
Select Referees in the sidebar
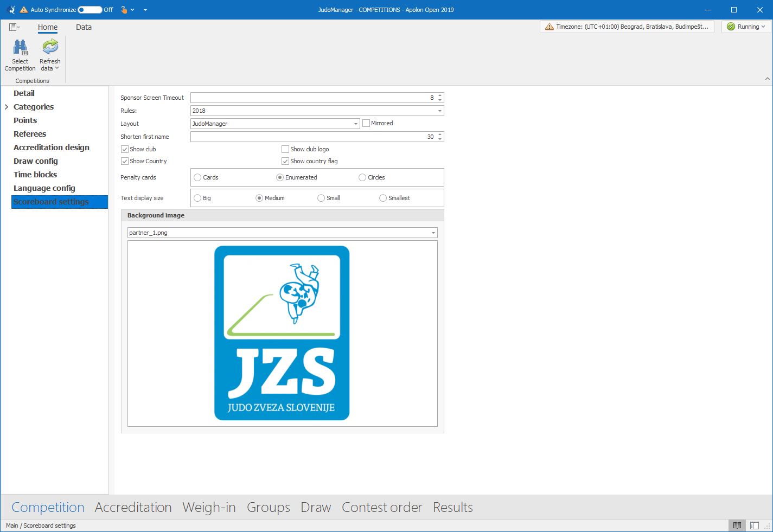pyautogui.click(x=30, y=134)
